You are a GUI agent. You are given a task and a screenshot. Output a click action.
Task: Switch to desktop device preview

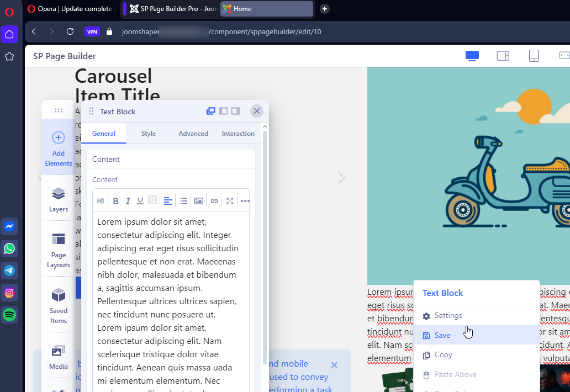coord(472,56)
